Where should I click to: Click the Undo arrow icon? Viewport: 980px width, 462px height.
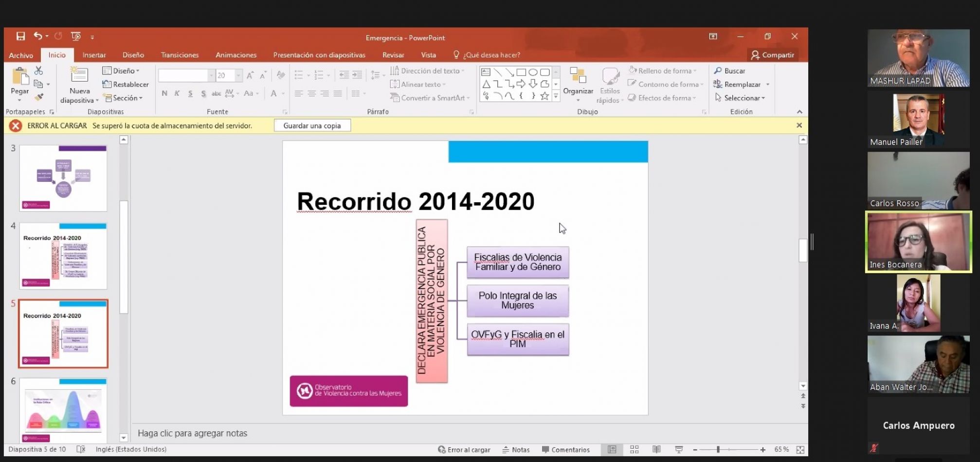[38, 36]
